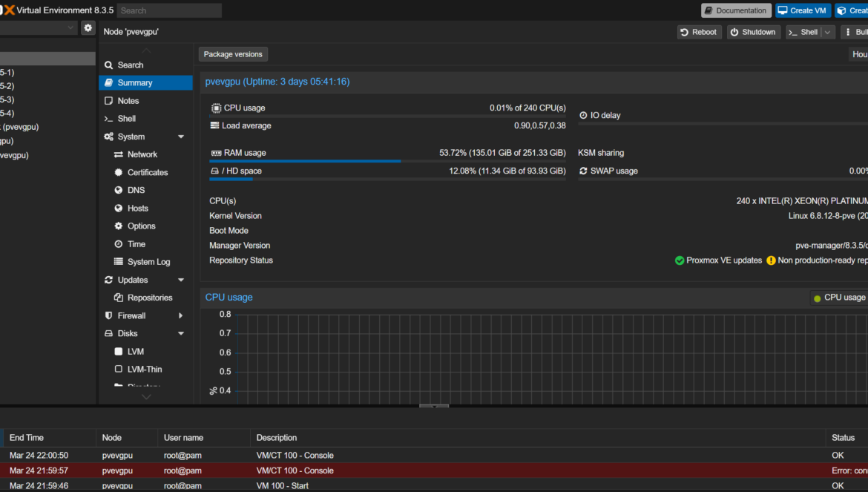Select the '5-1)' tree item

point(47,73)
